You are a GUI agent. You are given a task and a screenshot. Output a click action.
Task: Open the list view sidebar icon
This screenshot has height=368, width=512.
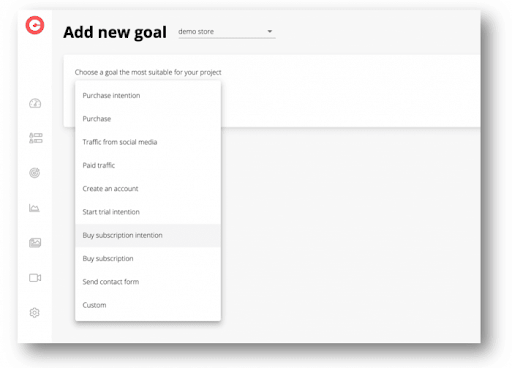36,138
